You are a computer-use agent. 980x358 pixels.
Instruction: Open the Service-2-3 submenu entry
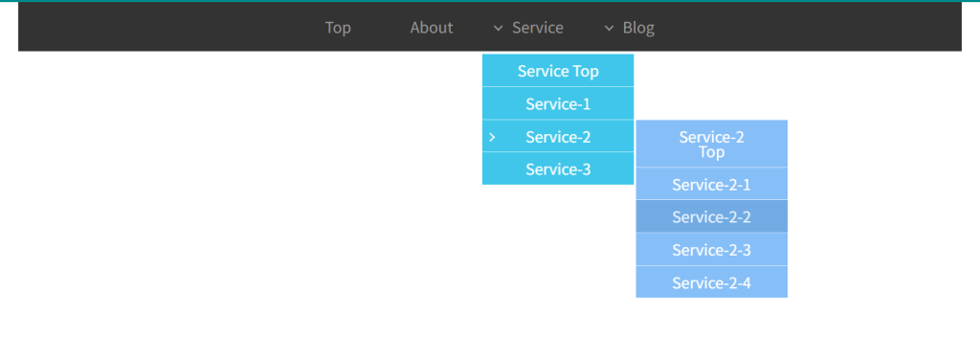point(712,250)
